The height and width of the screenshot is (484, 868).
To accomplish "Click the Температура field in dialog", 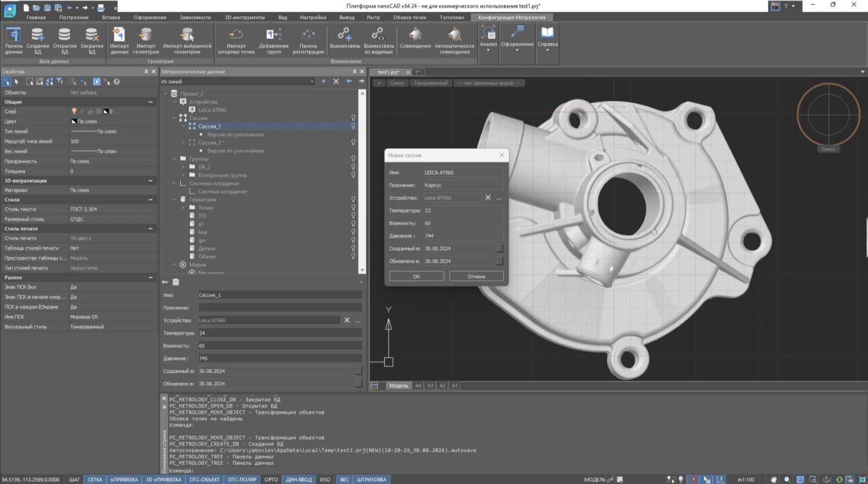I will point(463,211).
